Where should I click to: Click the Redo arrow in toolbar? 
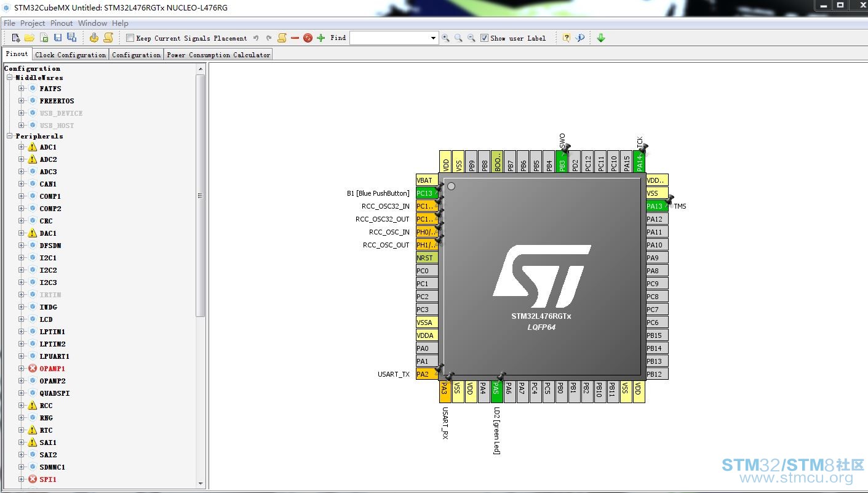pyautogui.click(x=269, y=38)
